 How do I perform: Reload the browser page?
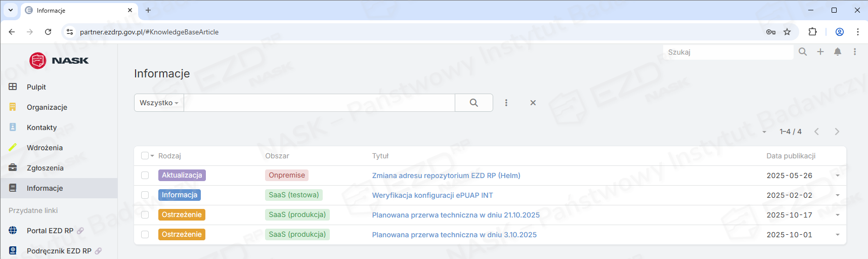coord(48,32)
